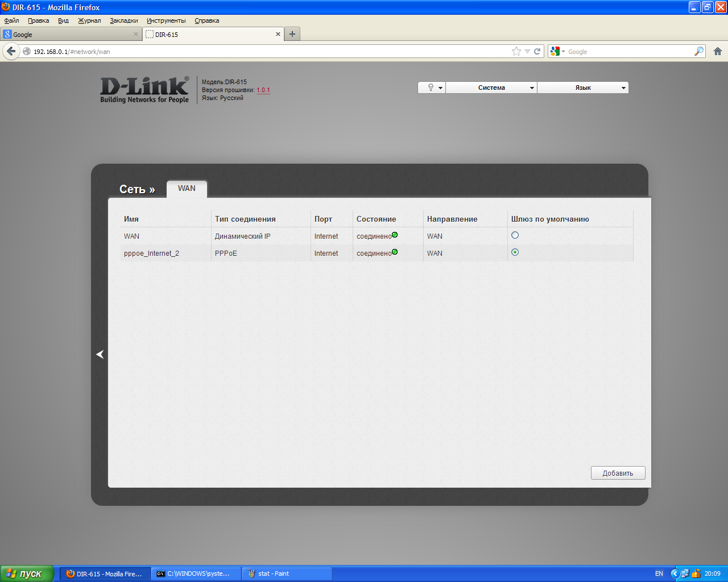Open the Журнал menu
This screenshot has height=582, width=728.
point(89,20)
